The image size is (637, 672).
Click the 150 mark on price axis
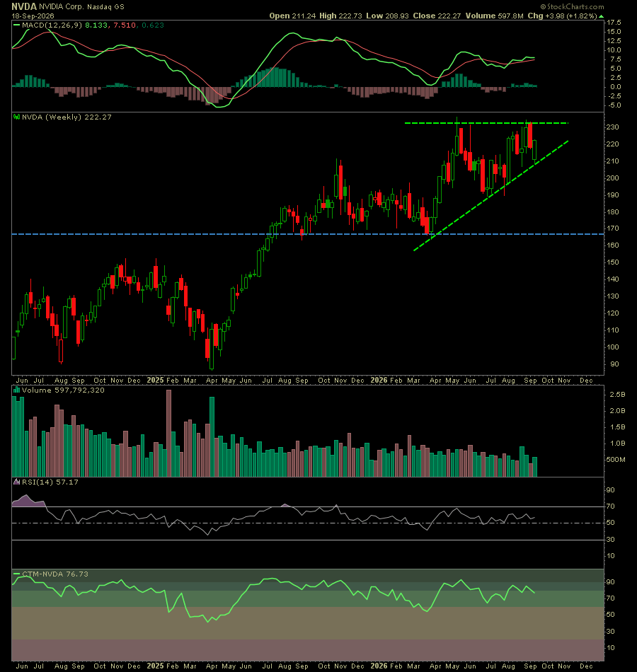[612, 262]
